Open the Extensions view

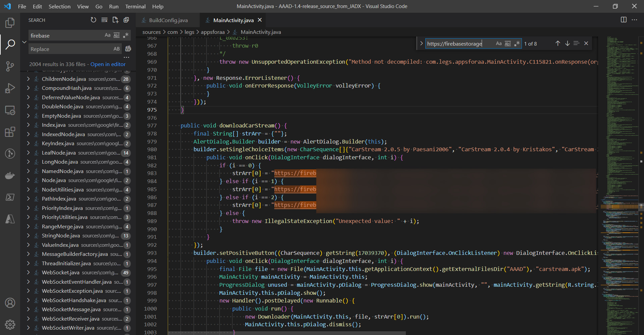[x=10, y=132]
